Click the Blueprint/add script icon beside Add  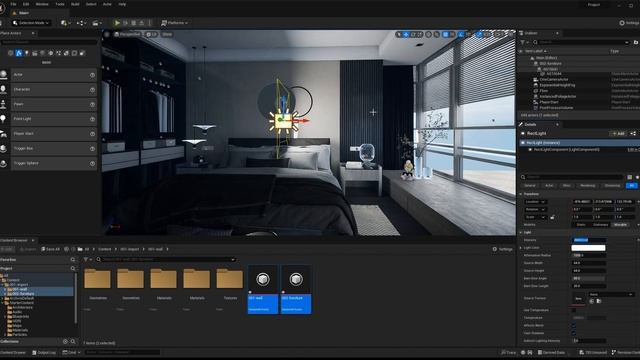pos(633,133)
